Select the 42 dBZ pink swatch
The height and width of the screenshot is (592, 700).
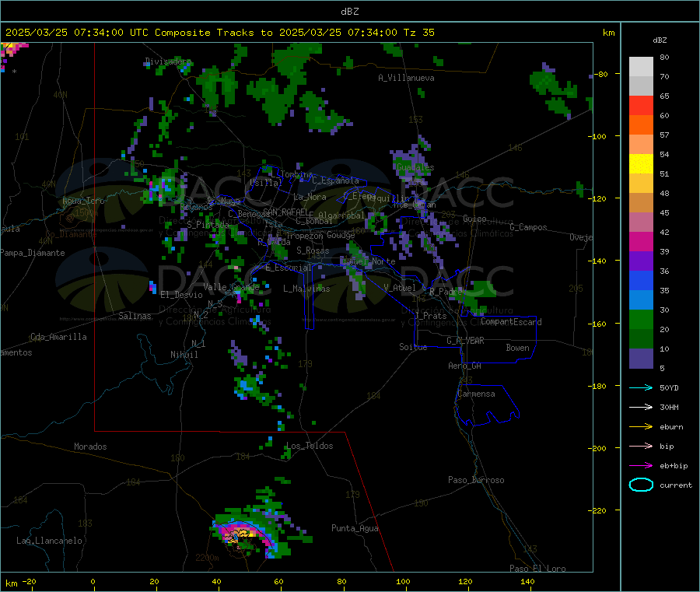coord(641,222)
